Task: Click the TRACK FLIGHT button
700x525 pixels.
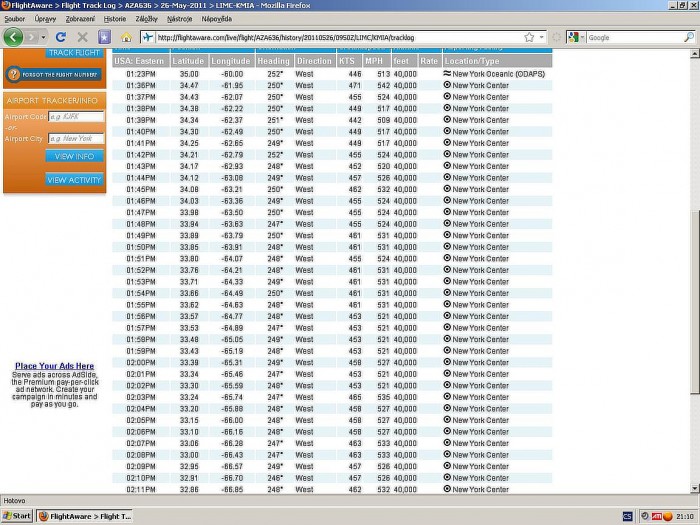Action: pyautogui.click(x=74, y=53)
